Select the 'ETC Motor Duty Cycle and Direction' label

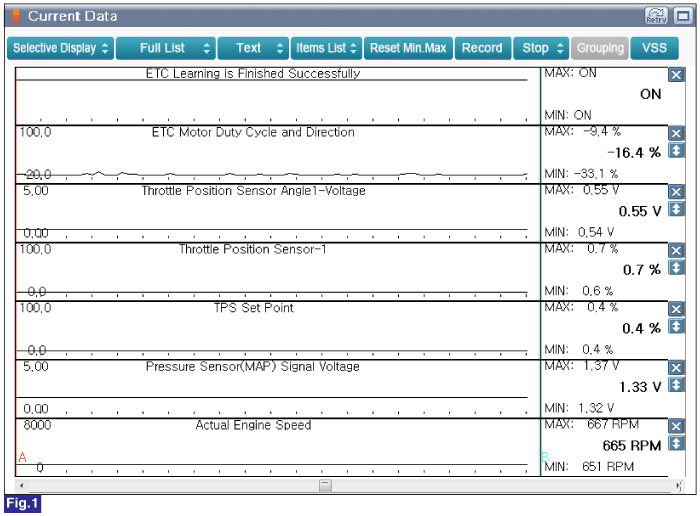[x=253, y=132]
